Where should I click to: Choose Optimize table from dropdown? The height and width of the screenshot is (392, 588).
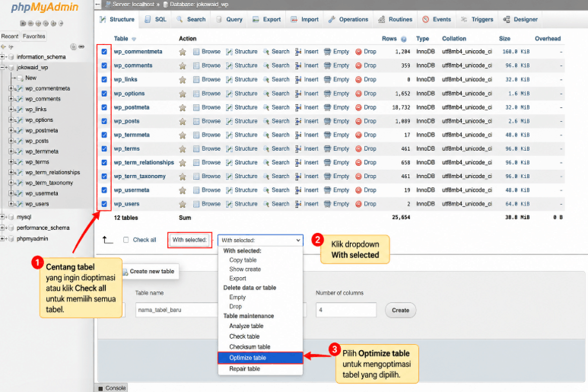[260, 358]
